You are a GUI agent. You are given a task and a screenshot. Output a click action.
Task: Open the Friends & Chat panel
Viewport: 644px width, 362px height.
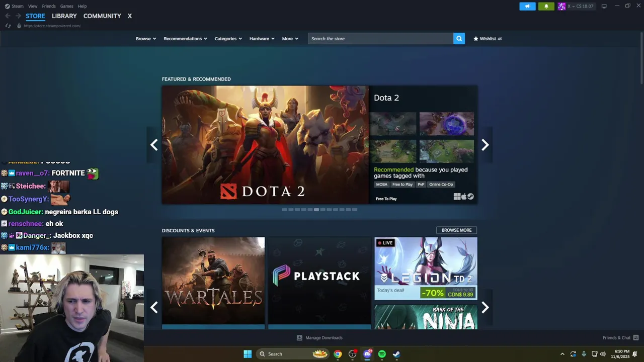[620, 338]
